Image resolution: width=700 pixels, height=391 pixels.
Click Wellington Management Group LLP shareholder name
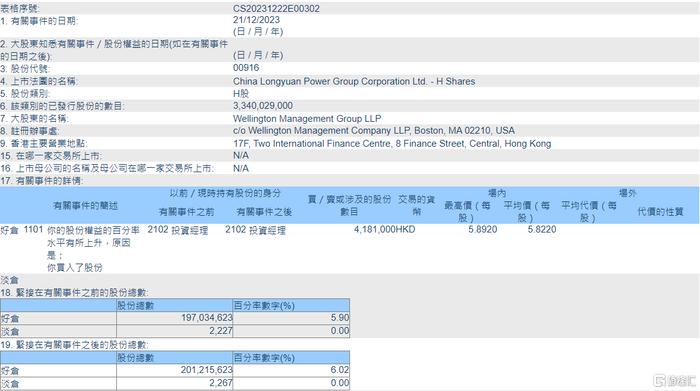coord(307,119)
